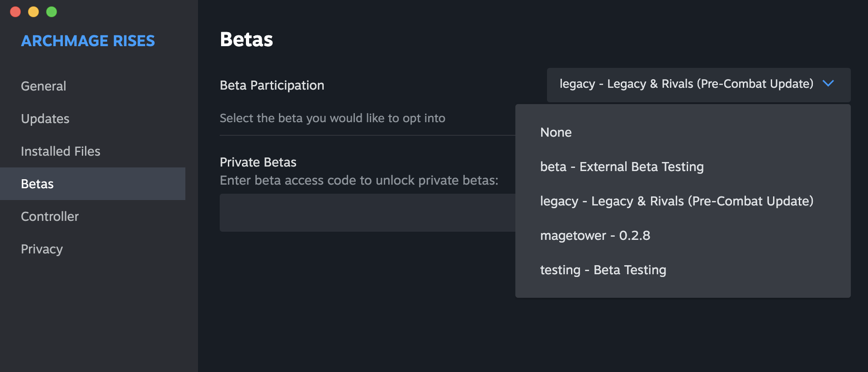Select None from beta list

556,133
